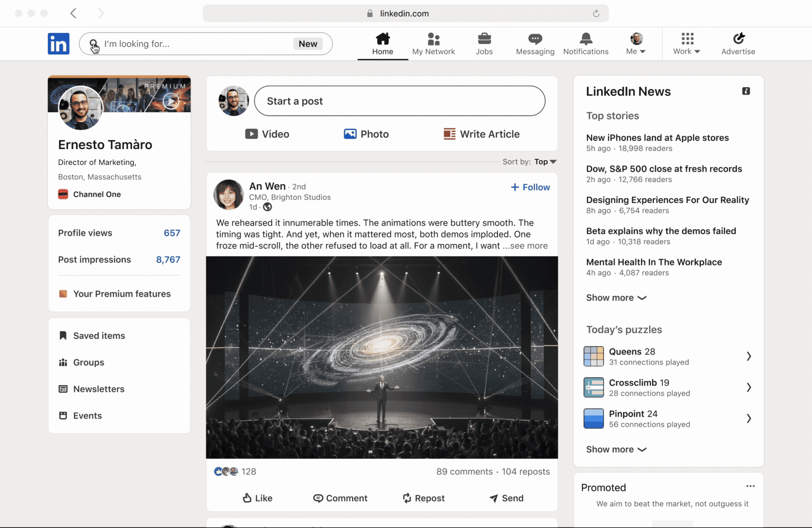This screenshot has width=812, height=528.
Task: Open the Queens 28 puzzle chevron
Action: point(749,356)
